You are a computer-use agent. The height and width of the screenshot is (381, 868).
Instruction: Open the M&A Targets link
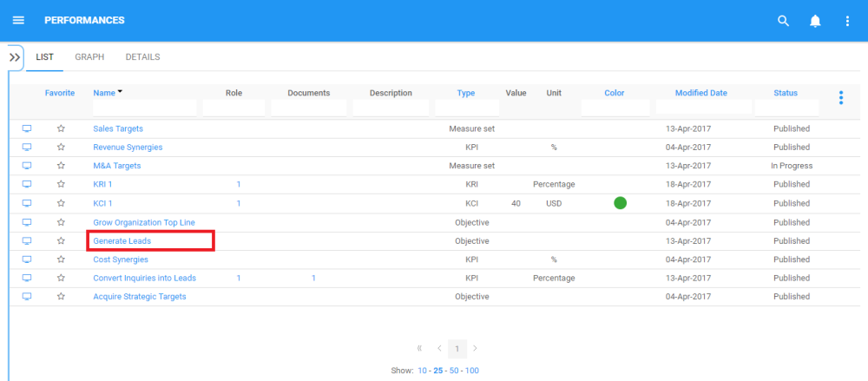(x=117, y=166)
